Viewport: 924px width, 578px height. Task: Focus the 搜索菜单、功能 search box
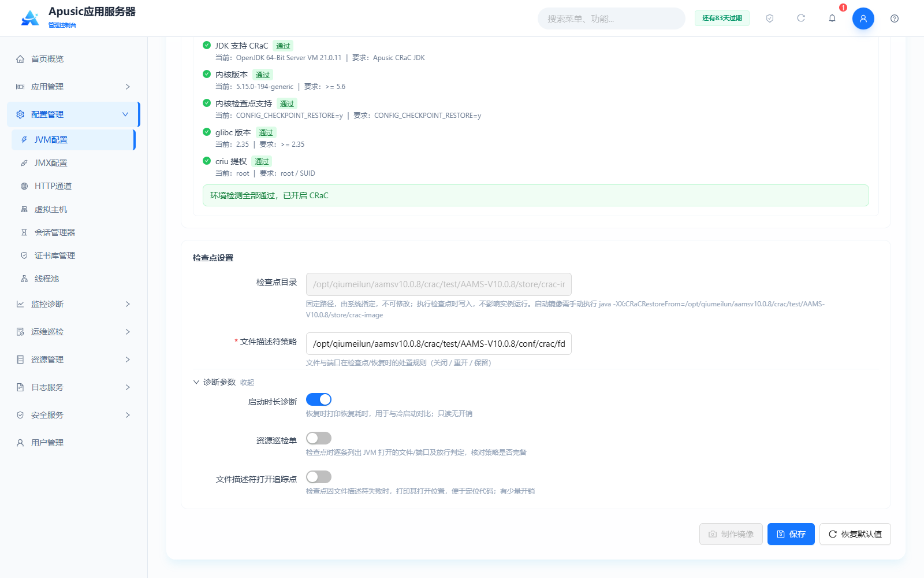[x=612, y=18]
